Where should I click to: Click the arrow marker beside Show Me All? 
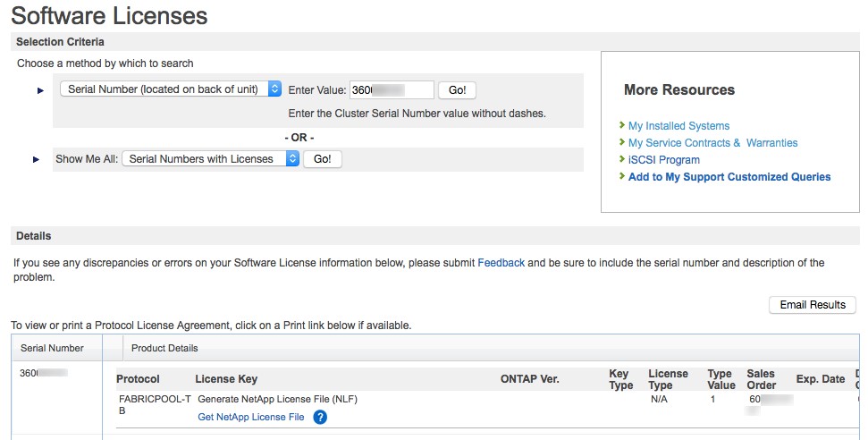pos(37,159)
